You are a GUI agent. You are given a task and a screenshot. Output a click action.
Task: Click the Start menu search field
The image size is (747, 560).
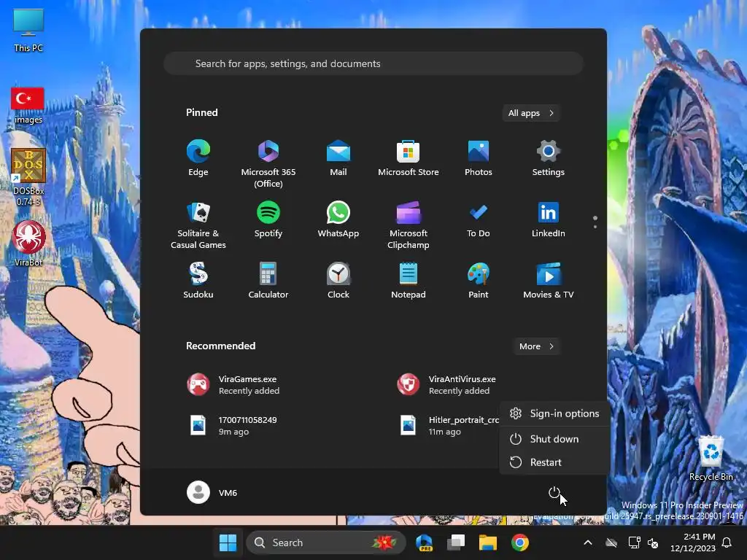point(373,63)
